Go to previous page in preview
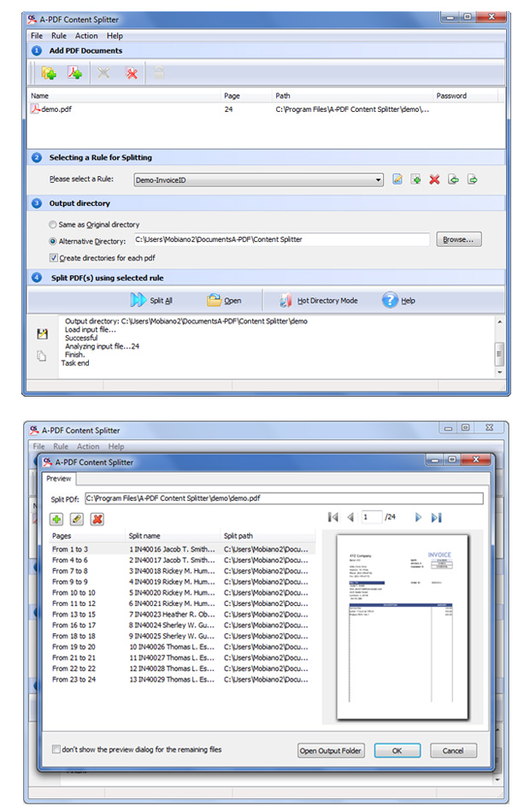 point(350,517)
